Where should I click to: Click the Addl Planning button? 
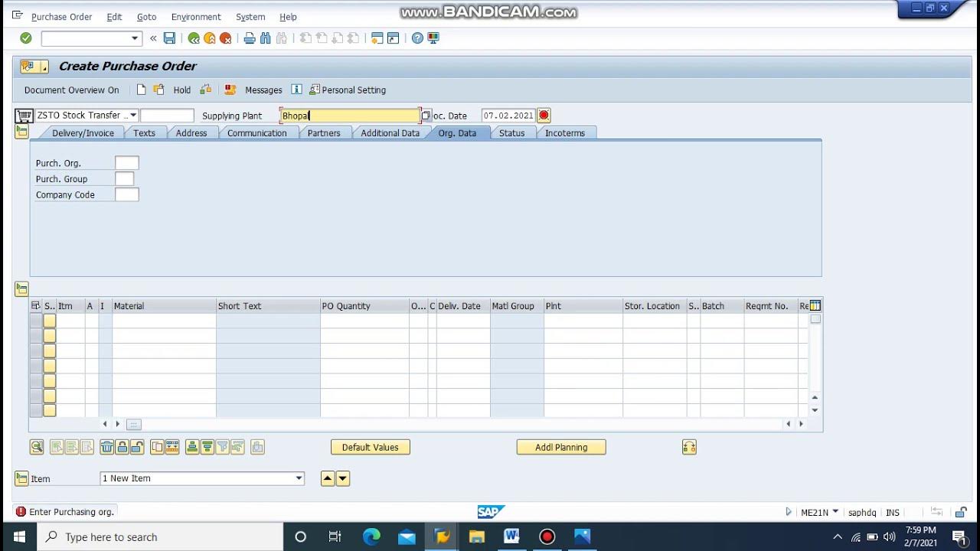pos(561,447)
